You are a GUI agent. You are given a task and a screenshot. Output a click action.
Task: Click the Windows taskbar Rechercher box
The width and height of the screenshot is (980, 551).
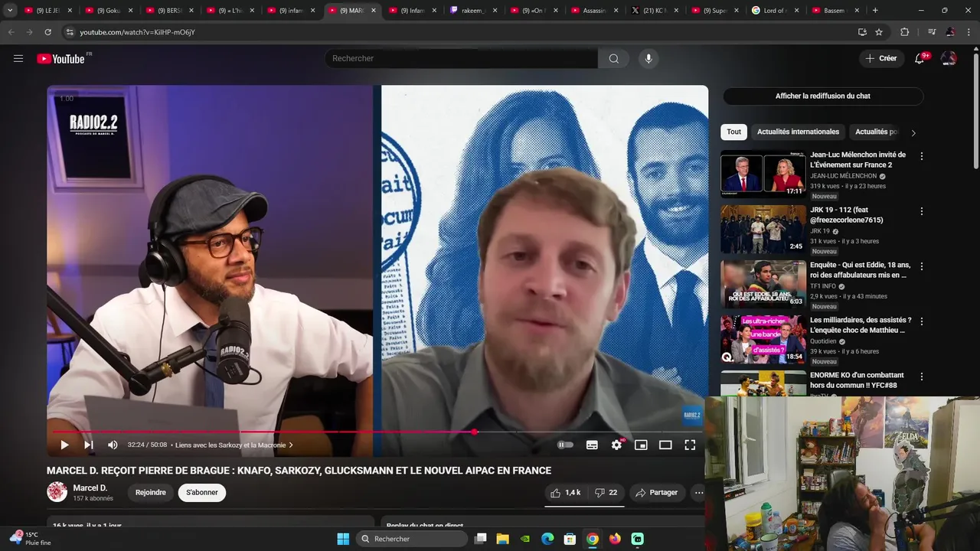[x=413, y=539]
